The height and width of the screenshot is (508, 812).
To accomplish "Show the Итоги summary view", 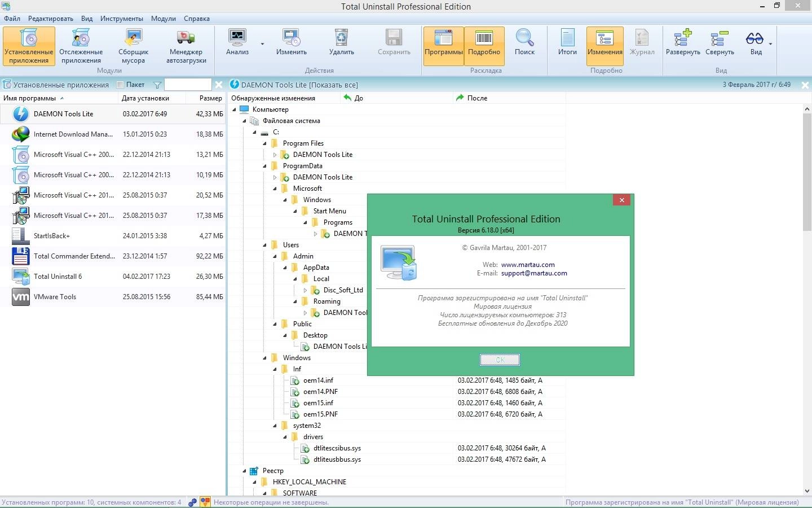I will tap(567, 43).
